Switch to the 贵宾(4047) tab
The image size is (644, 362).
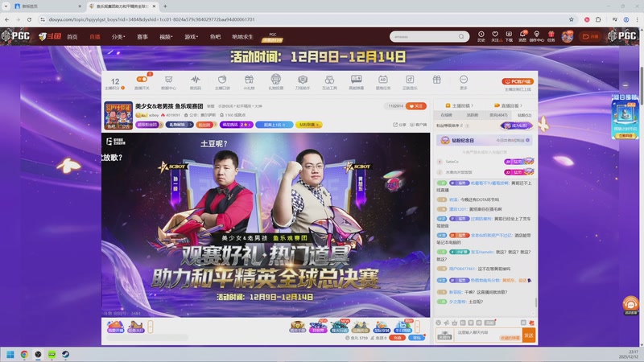point(498,115)
